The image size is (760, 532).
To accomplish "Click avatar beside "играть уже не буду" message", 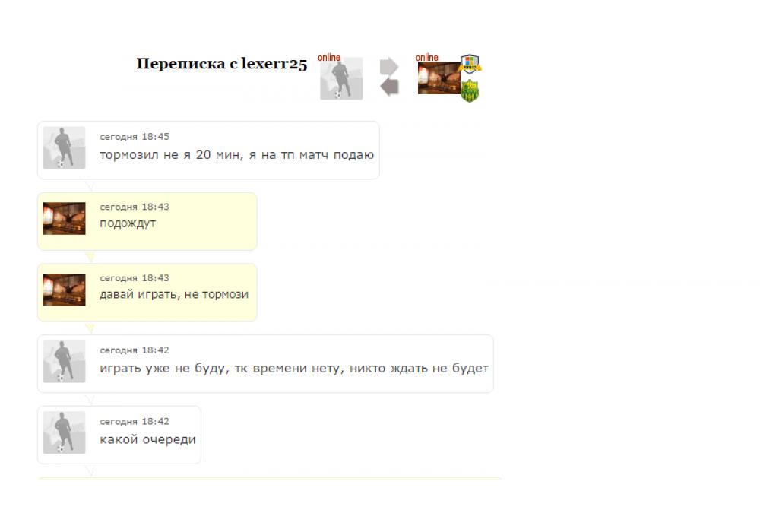I will click(64, 362).
